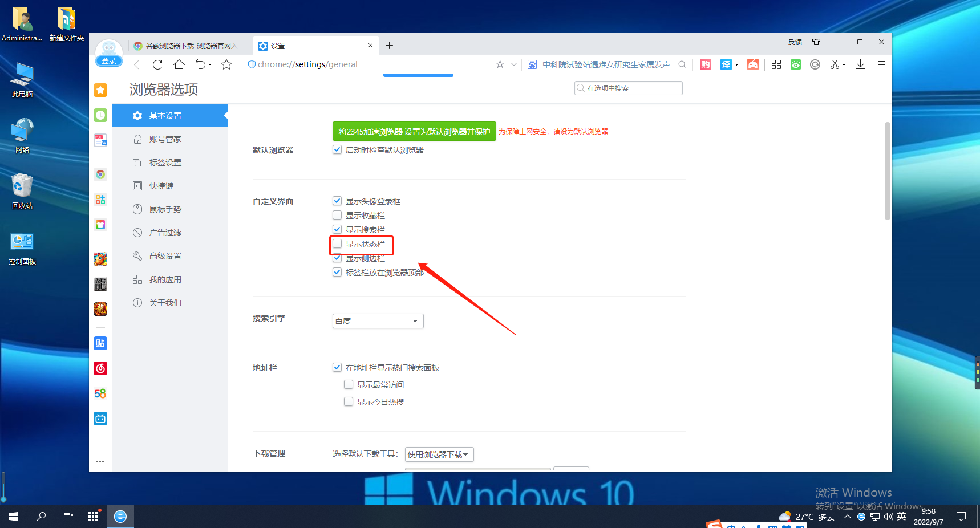
Task: Click the back arrow in toolbar
Action: tap(137, 64)
